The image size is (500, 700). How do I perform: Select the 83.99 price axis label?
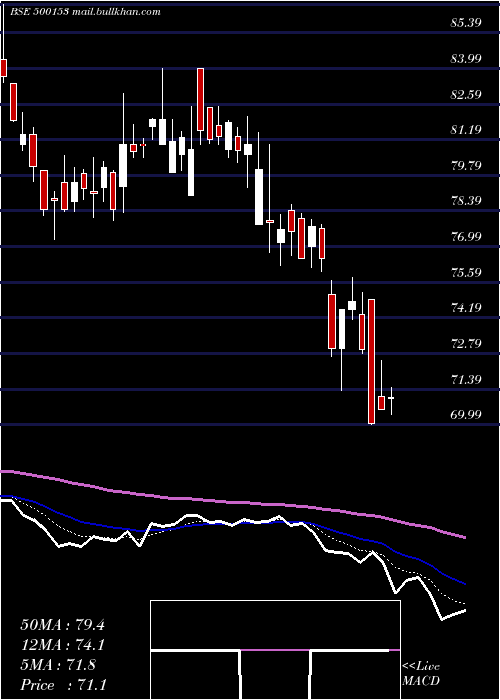466,58
